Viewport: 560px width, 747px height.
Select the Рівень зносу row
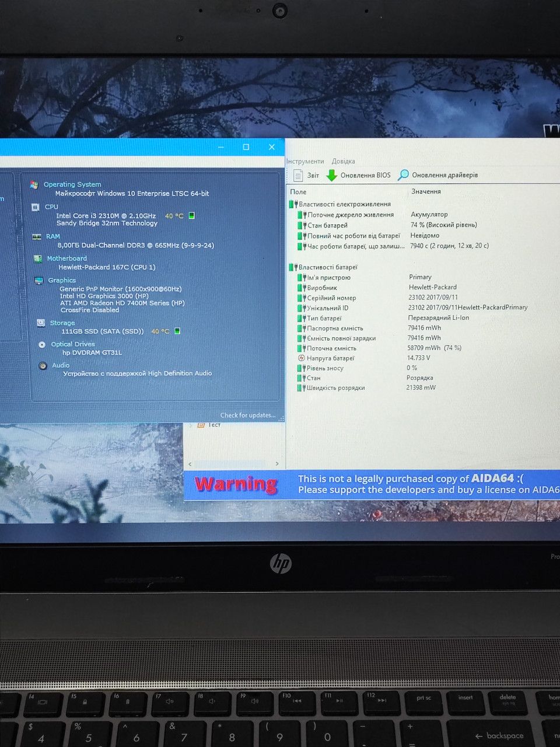coord(357,368)
